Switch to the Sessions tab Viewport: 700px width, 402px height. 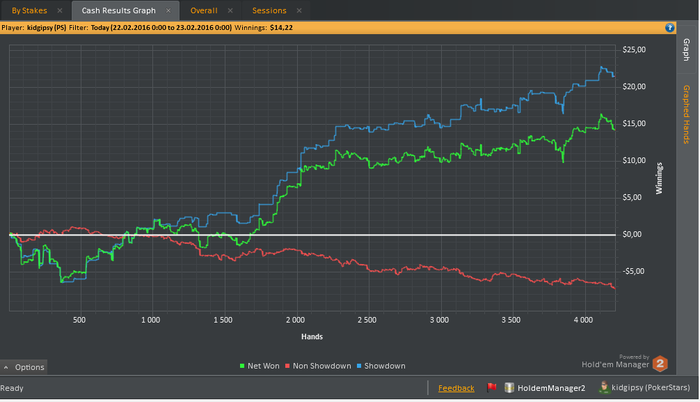(269, 10)
